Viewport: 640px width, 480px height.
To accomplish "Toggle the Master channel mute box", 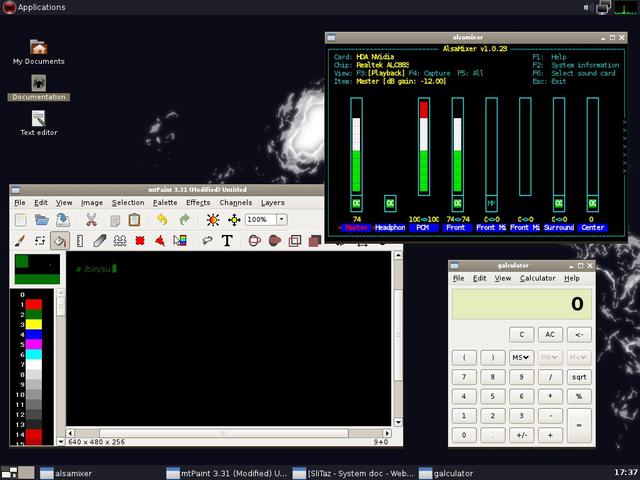I will pos(356,203).
